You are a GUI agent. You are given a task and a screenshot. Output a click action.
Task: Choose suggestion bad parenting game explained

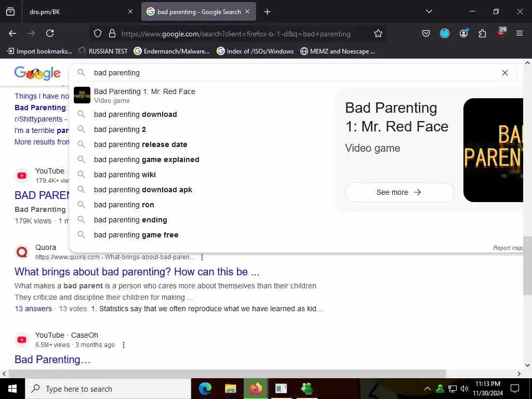(147, 159)
